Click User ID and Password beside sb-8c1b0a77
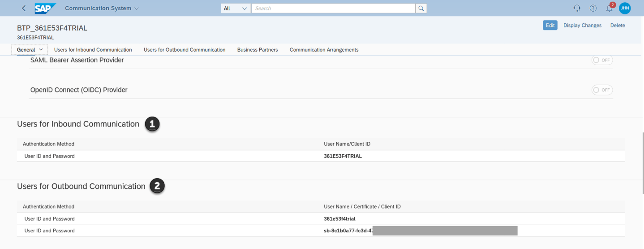Screen dimensions: 644x249 49,231
